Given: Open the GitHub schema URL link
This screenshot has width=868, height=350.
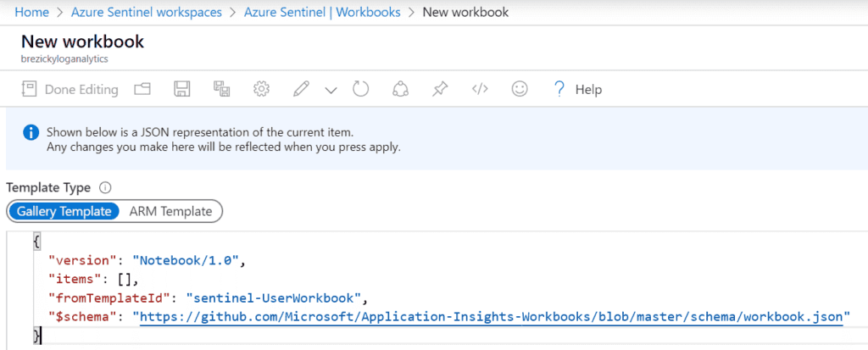Looking at the screenshot, I should (491, 316).
